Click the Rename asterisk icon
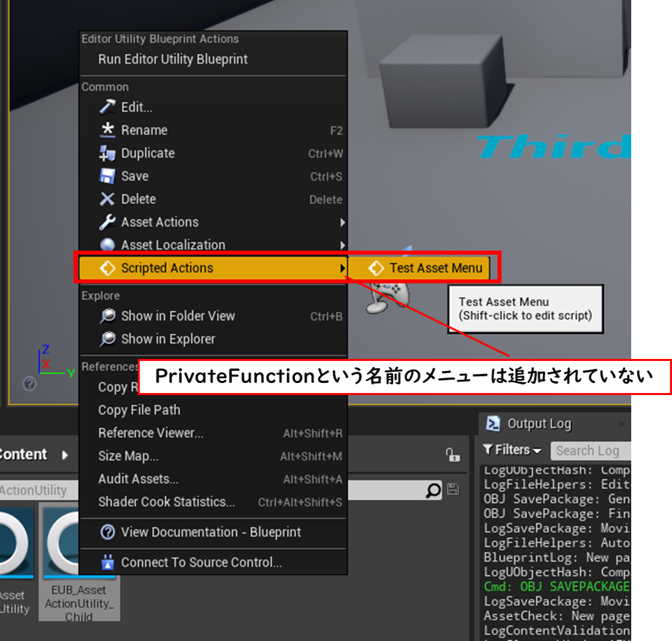This screenshot has height=641, width=672. point(107,130)
